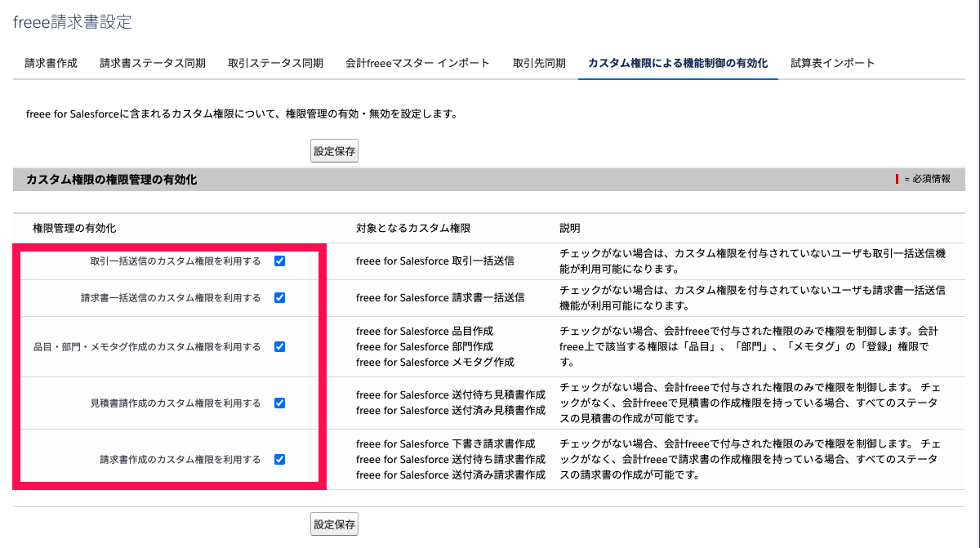Disable the 品目・部門・メモタグ作成のカスタム権限 checkbox
Image resolution: width=980 pixels, height=548 pixels.
(x=280, y=346)
